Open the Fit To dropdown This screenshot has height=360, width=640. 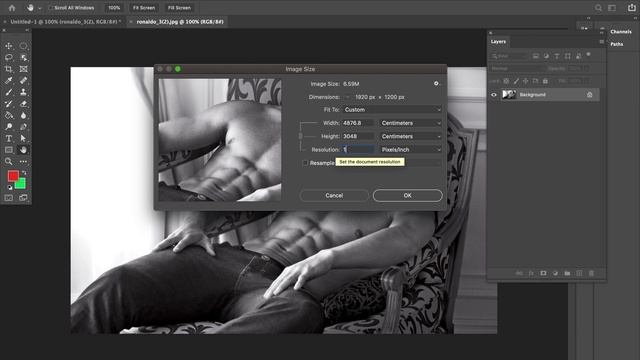click(x=392, y=110)
